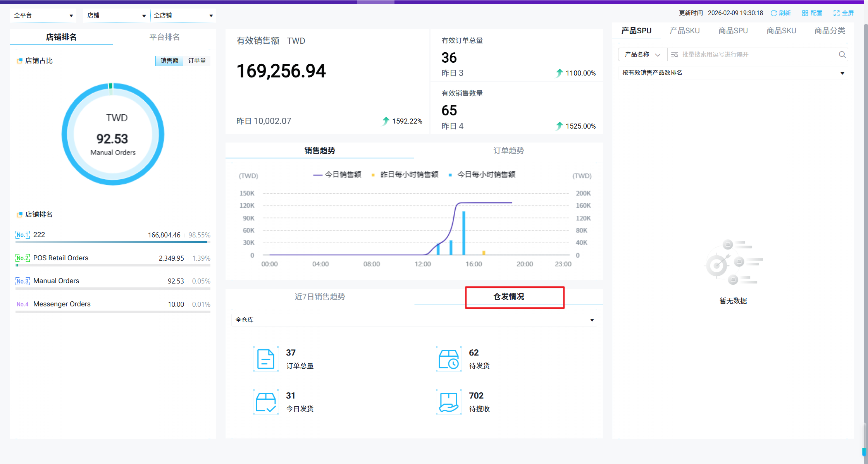Click the refresh icon beside 刷新
Image resolution: width=868 pixels, height=464 pixels.
773,13
